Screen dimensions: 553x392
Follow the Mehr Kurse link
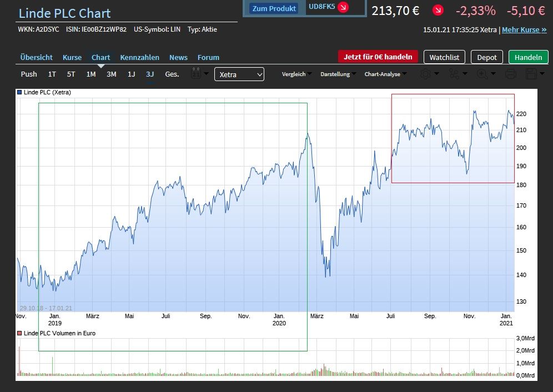[x=524, y=29]
